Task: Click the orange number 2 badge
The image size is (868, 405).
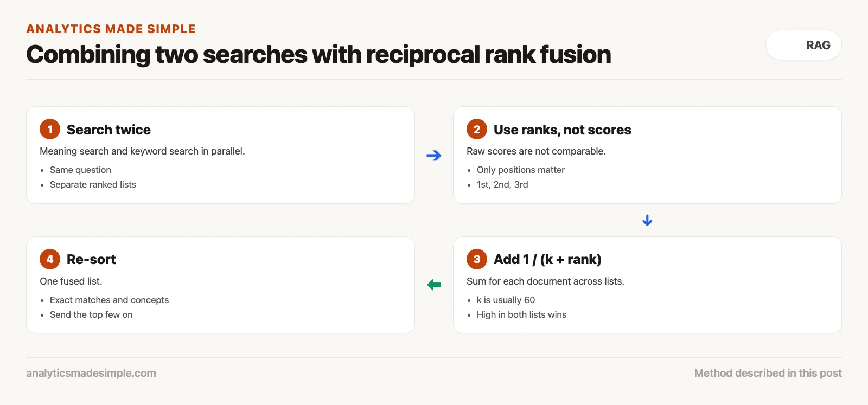Action: coord(477,129)
